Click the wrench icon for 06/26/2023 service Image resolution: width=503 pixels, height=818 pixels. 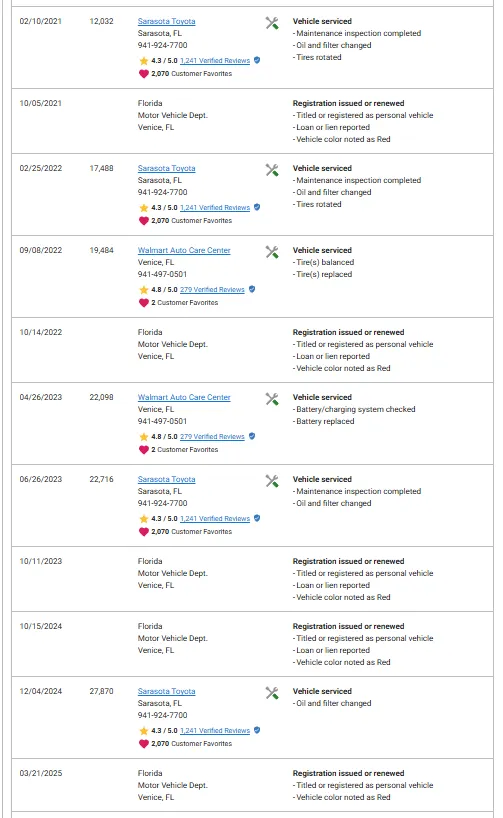pos(272,481)
